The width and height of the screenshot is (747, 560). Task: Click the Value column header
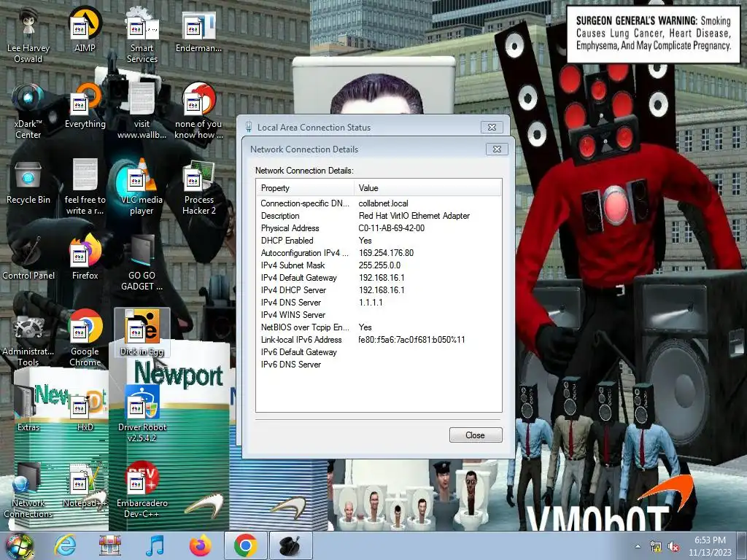(x=427, y=188)
